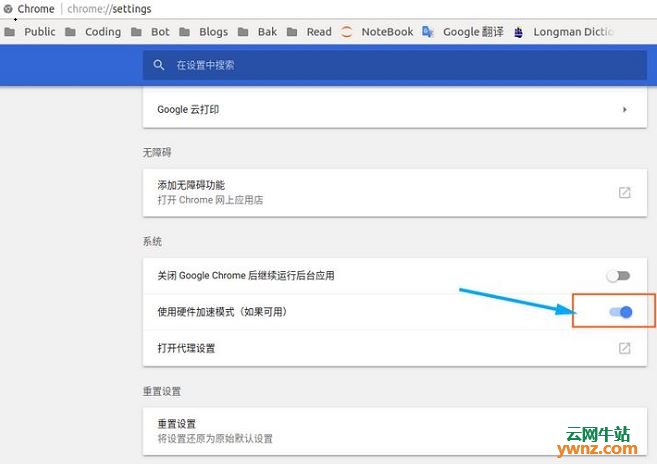Click the chrome://settings address bar
Image resolution: width=657 pixels, height=464 pixels.
109,9
